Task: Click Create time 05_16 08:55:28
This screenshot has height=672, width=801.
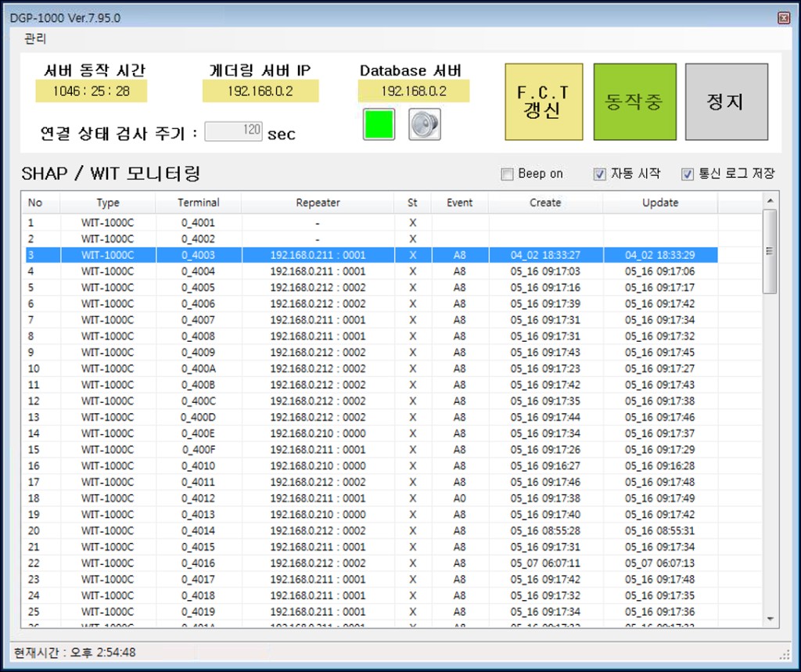Action: (545, 531)
